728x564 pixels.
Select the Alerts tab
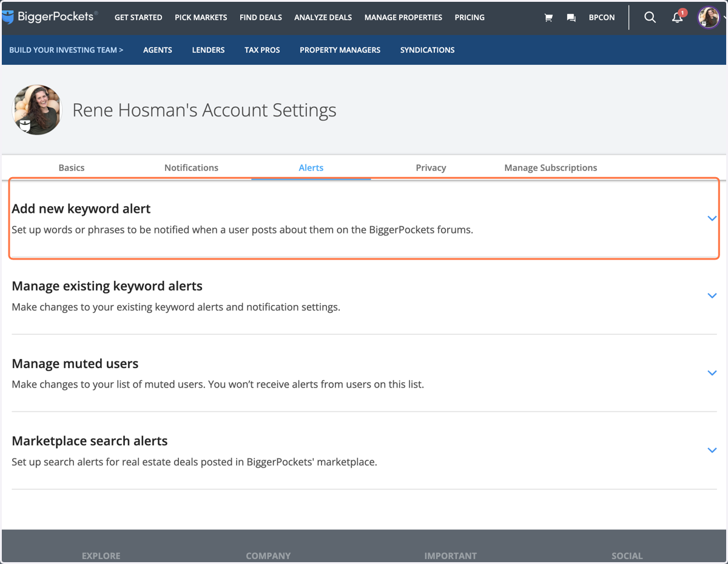click(x=311, y=167)
